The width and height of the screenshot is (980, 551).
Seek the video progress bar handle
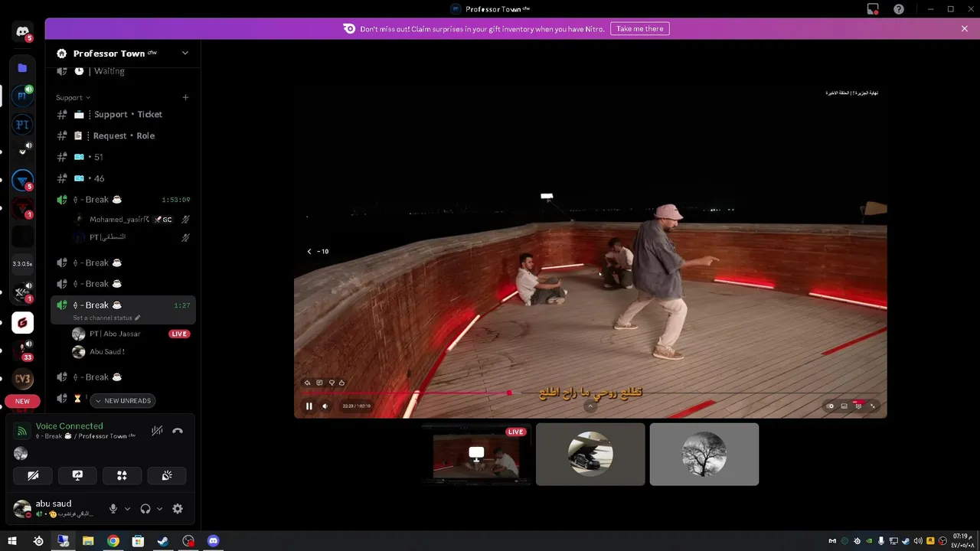509,393
